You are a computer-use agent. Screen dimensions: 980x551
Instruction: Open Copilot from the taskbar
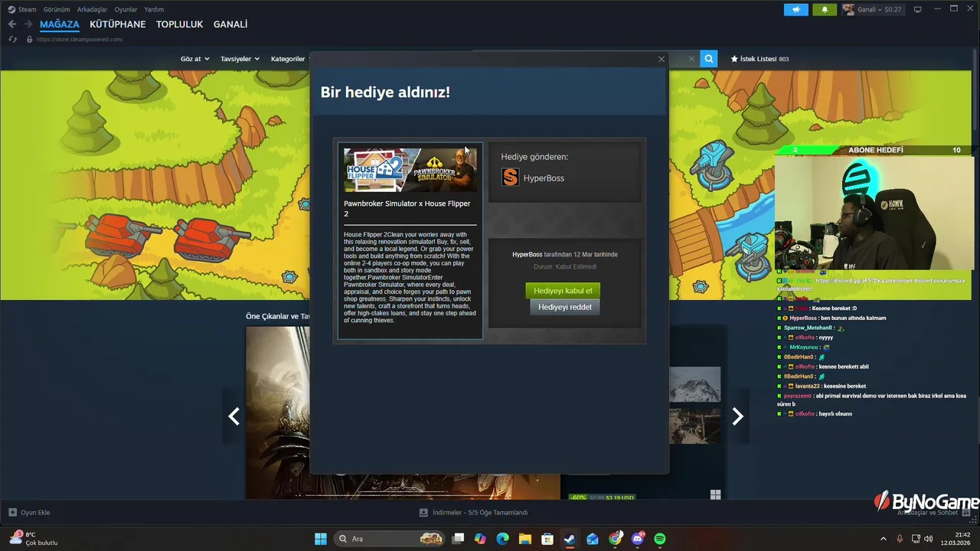click(x=480, y=539)
